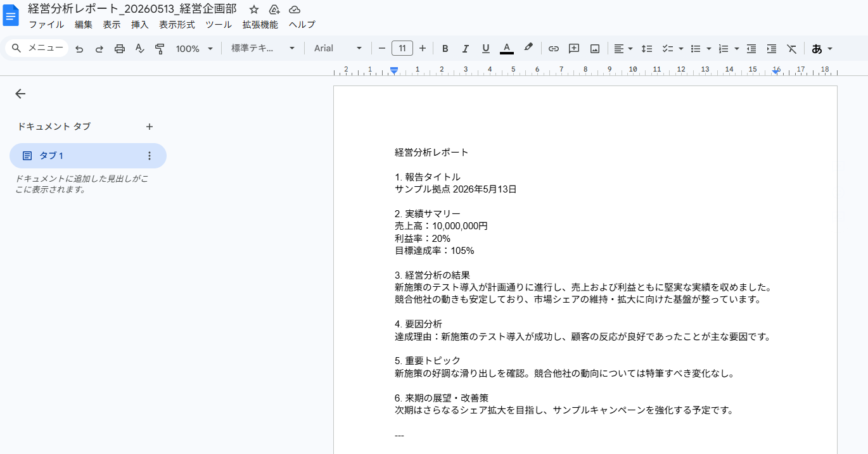Expand the numbered list options arrow

pos(737,49)
